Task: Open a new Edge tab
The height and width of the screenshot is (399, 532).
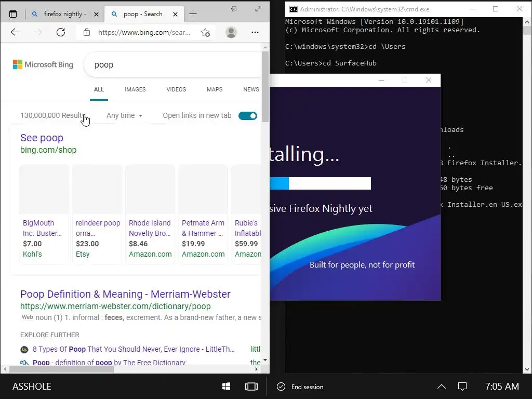Action: pos(193,14)
